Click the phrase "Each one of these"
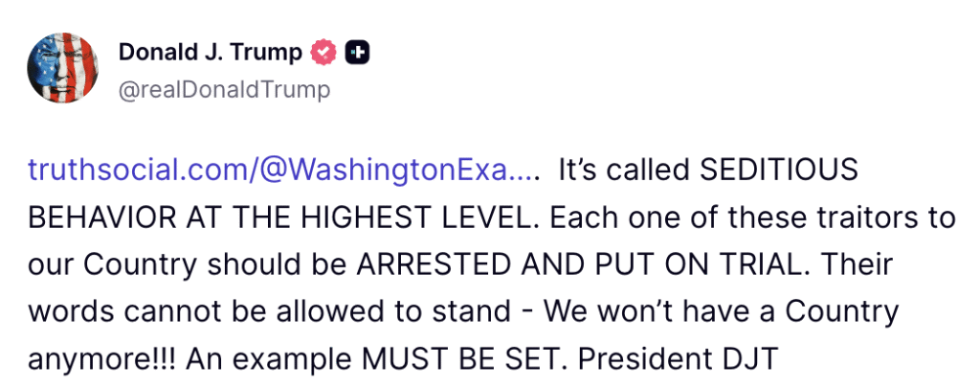 pyautogui.click(x=659, y=218)
